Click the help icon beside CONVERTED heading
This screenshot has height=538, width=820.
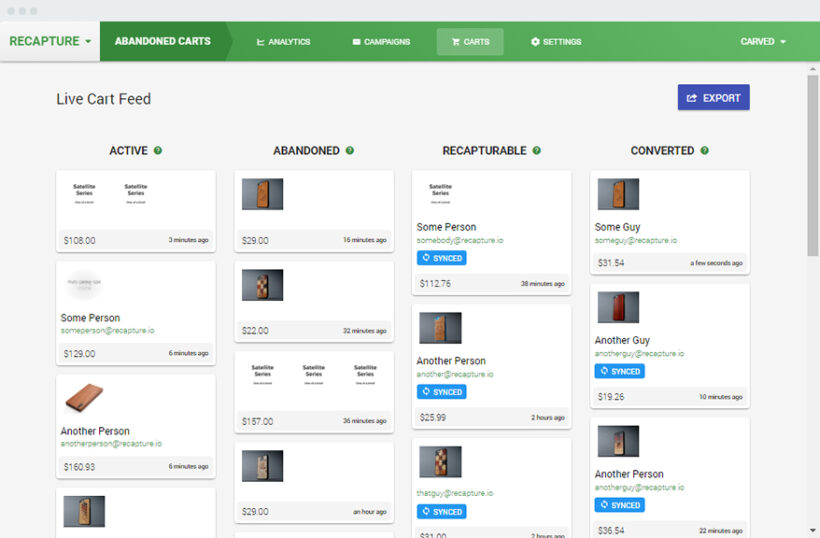(x=704, y=151)
